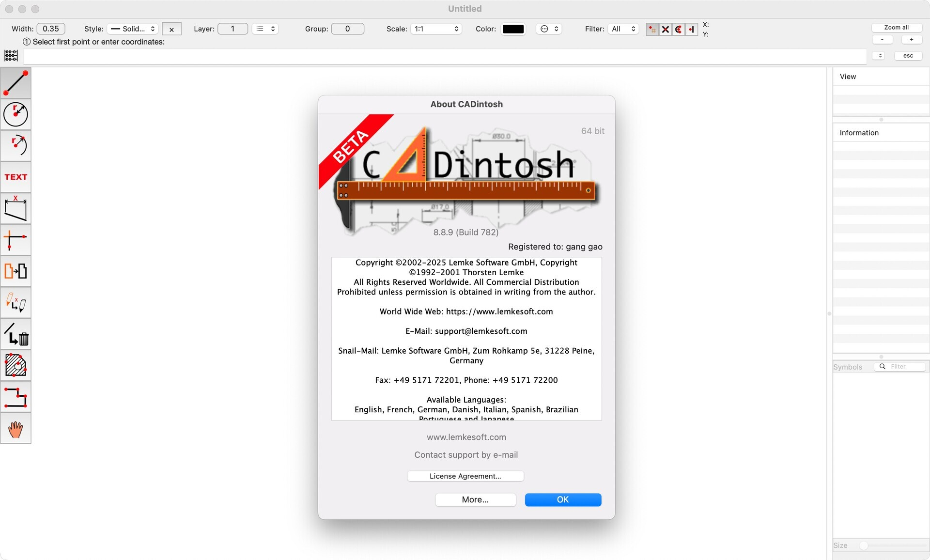The image size is (930, 560).
Task: Click the abacus calculator icon beside input field
Action: click(x=11, y=56)
